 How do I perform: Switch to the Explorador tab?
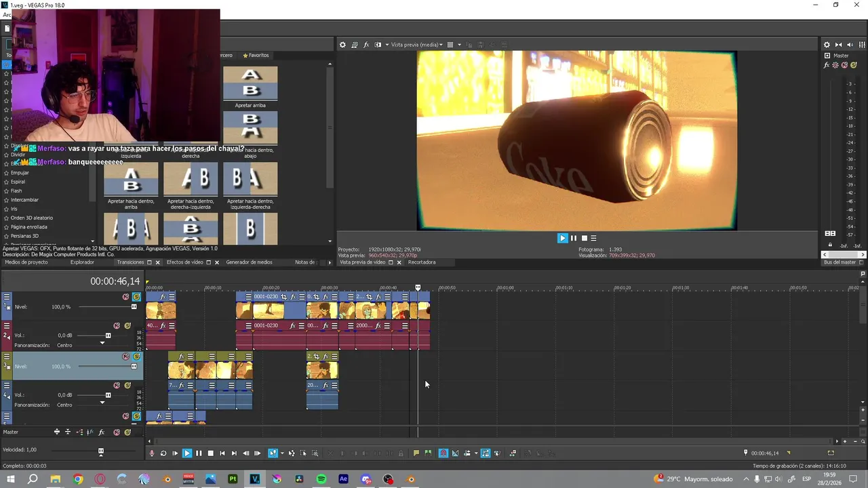tap(82, 262)
